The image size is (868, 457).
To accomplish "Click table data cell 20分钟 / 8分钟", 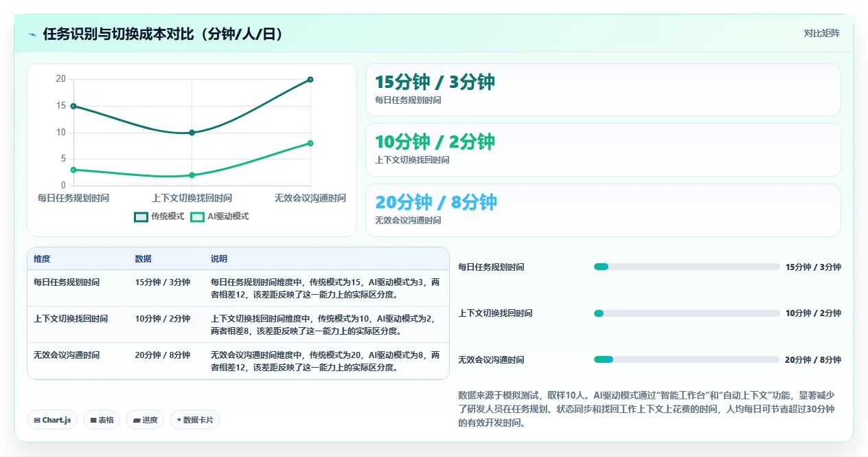I will click(x=163, y=355).
